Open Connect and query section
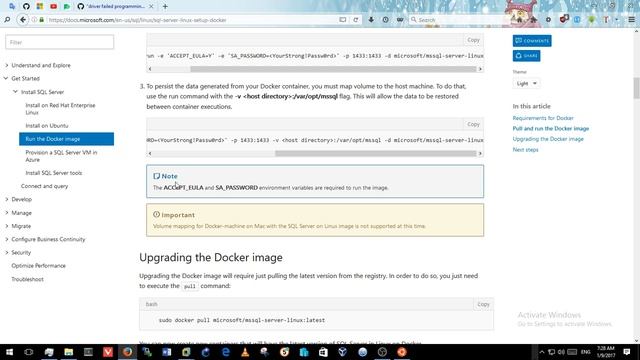The height and width of the screenshot is (360, 640). (44, 186)
